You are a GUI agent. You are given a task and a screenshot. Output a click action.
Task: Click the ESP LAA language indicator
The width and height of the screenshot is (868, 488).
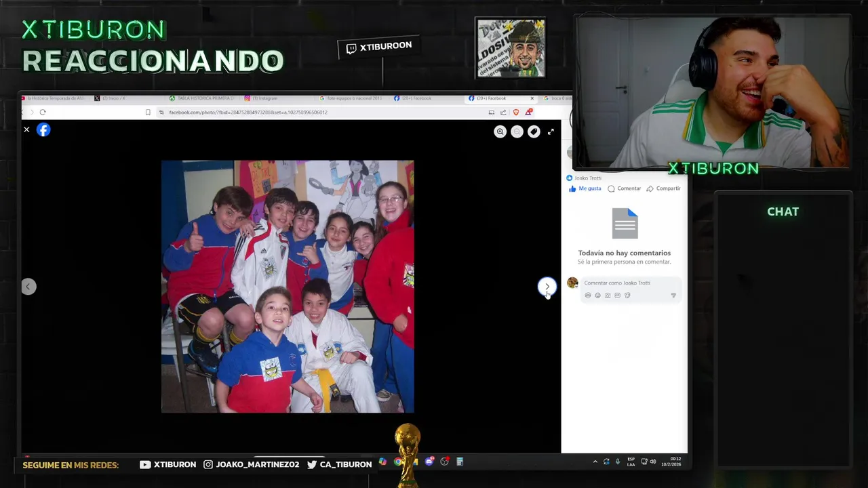(x=631, y=462)
